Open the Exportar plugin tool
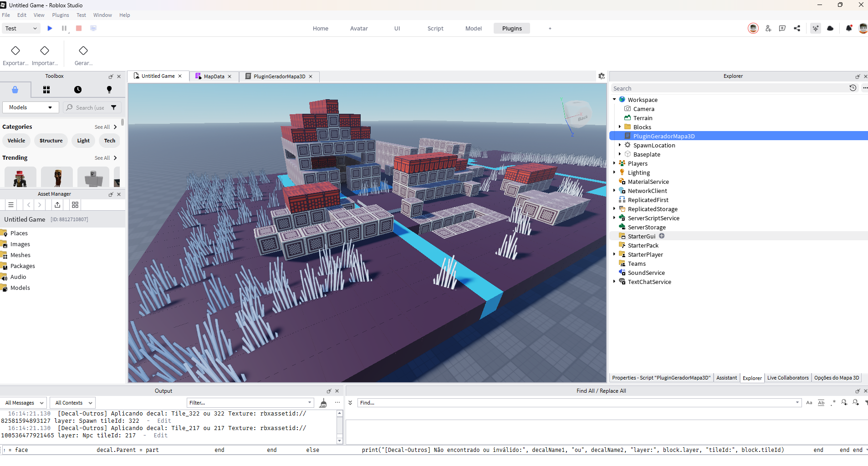 click(x=15, y=54)
